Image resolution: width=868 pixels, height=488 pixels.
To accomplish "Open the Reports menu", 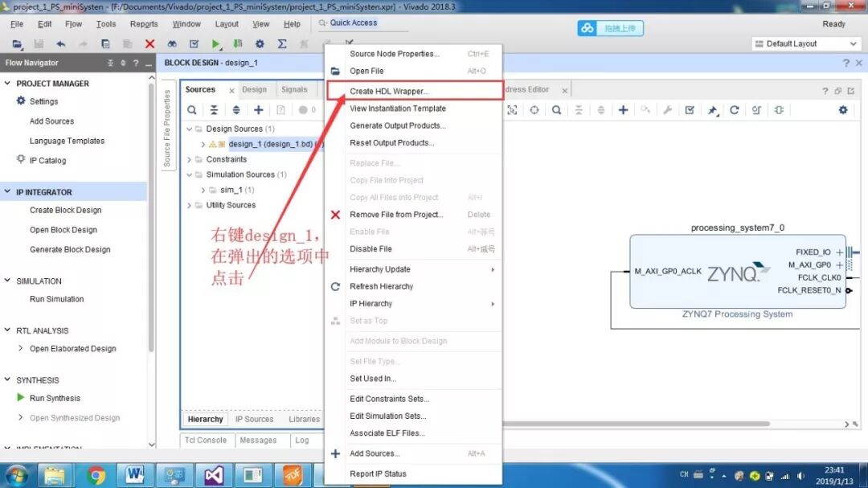I will pos(144,24).
